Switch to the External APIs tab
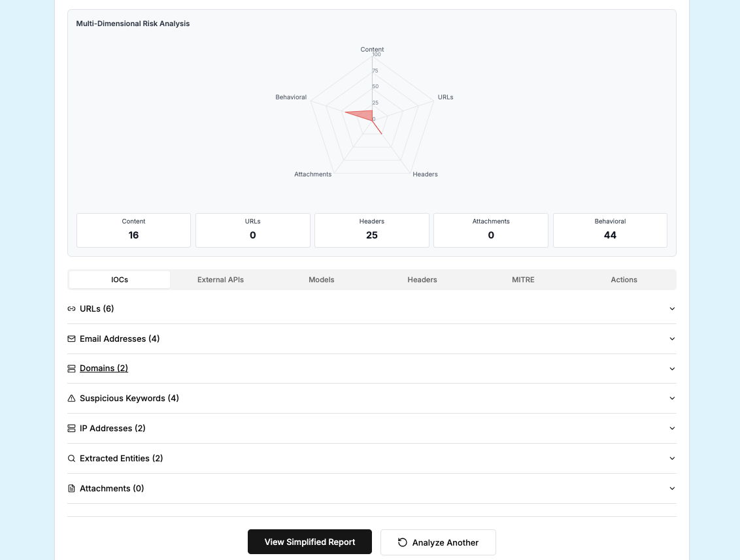740x560 pixels. (x=220, y=280)
